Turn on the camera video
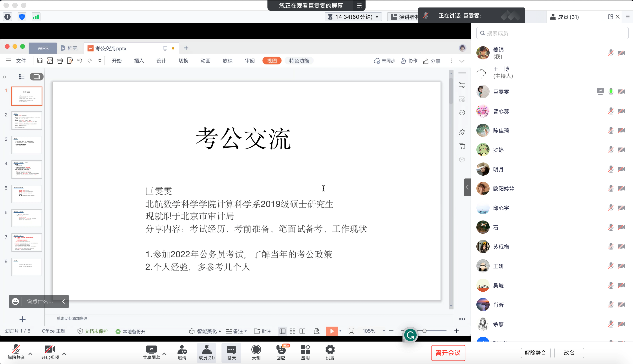Screen dimensions: 633x364 pos(50,352)
